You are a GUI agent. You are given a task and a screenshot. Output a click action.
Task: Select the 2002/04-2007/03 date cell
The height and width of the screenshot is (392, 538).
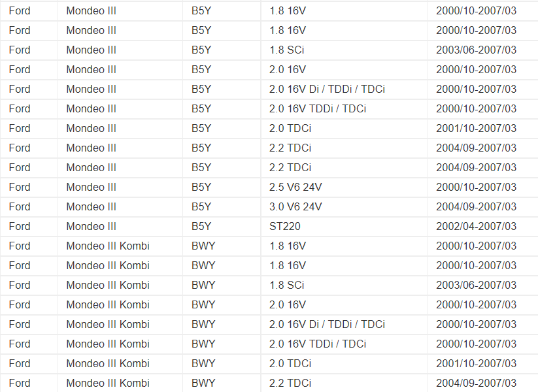[476, 226]
